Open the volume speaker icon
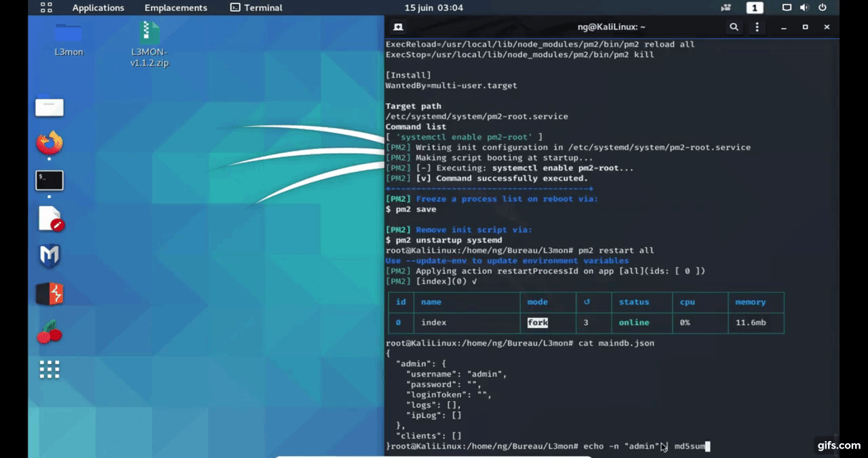Screen dimensions: 868x458 click(804, 7)
